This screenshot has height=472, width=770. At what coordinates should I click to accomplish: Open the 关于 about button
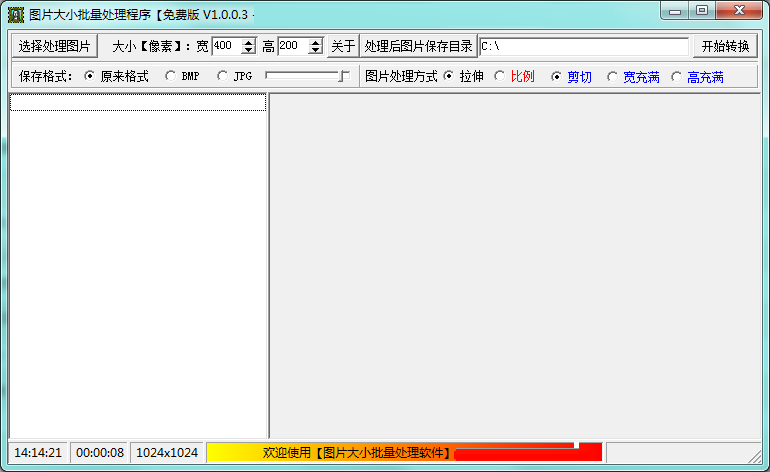343,46
